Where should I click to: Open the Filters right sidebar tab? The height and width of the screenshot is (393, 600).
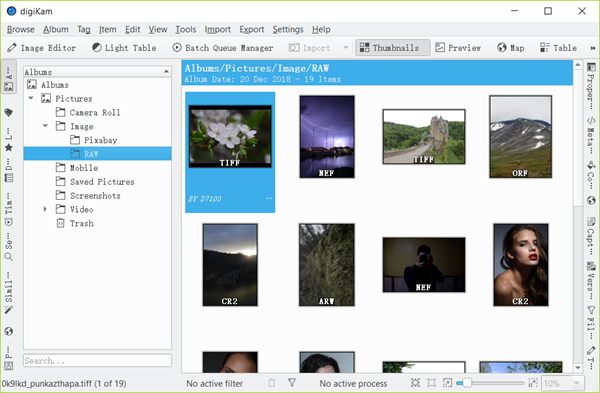tap(591, 322)
